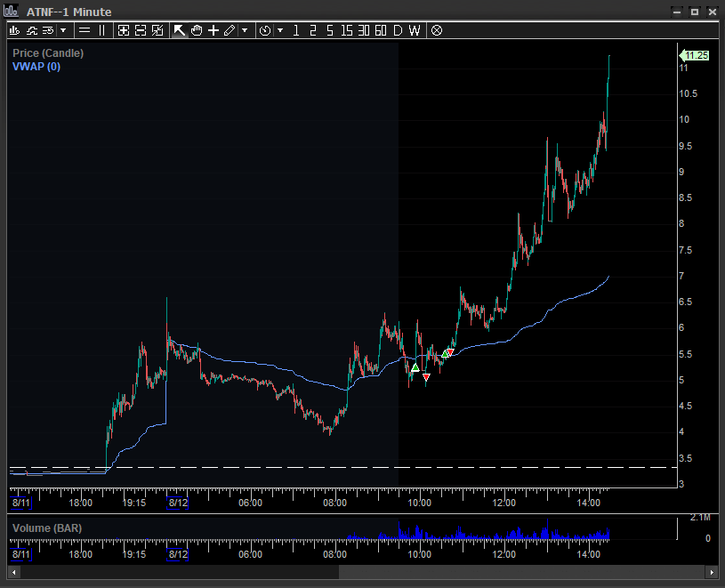This screenshot has height=588, width=725.
Task: Click the Price (Candle) legend label
Action: tap(48, 53)
